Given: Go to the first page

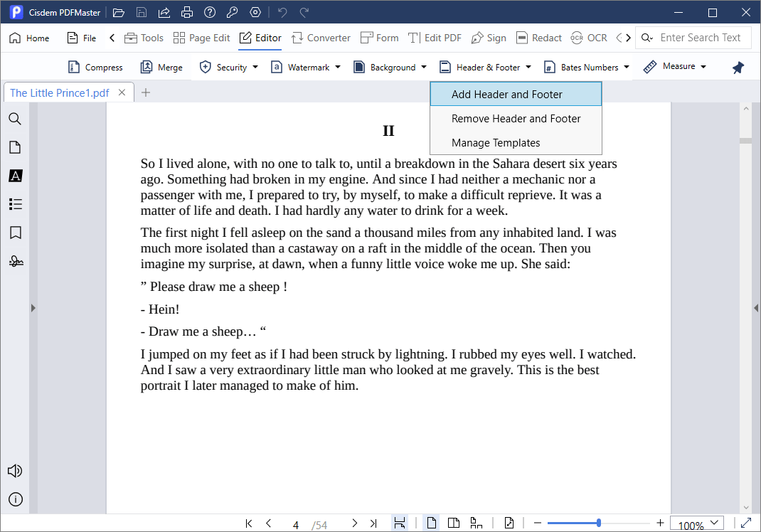Looking at the screenshot, I should (x=249, y=523).
